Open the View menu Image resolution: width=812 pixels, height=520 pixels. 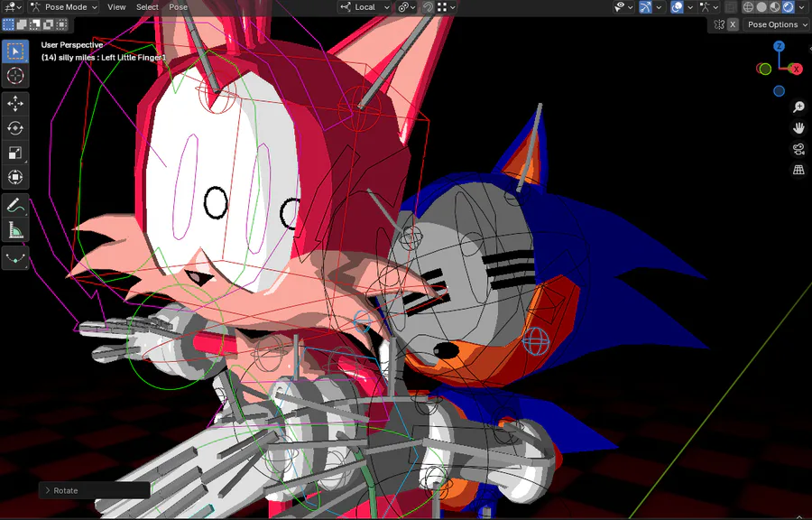116,6
